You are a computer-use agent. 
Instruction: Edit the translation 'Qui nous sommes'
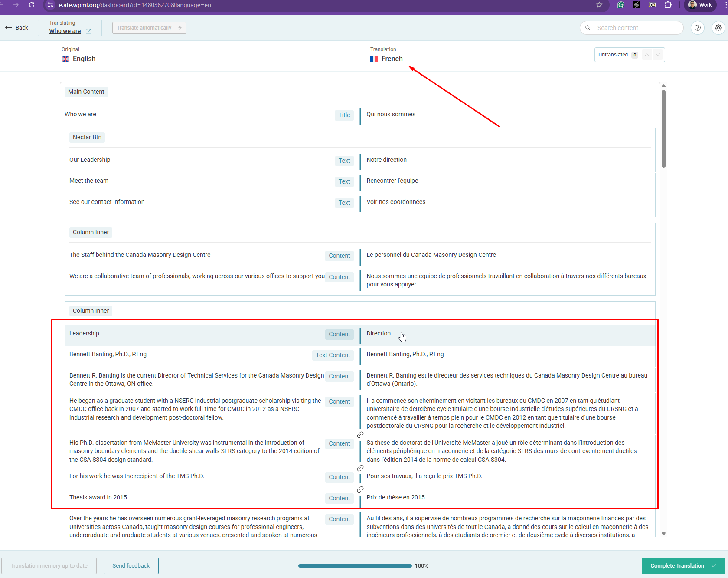tap(391, 114)
